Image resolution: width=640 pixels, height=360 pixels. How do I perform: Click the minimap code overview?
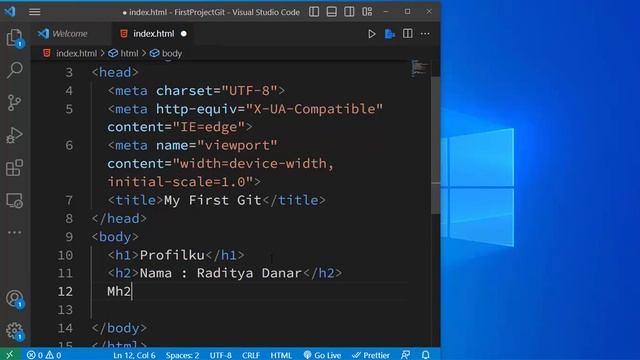click(419, 68)
